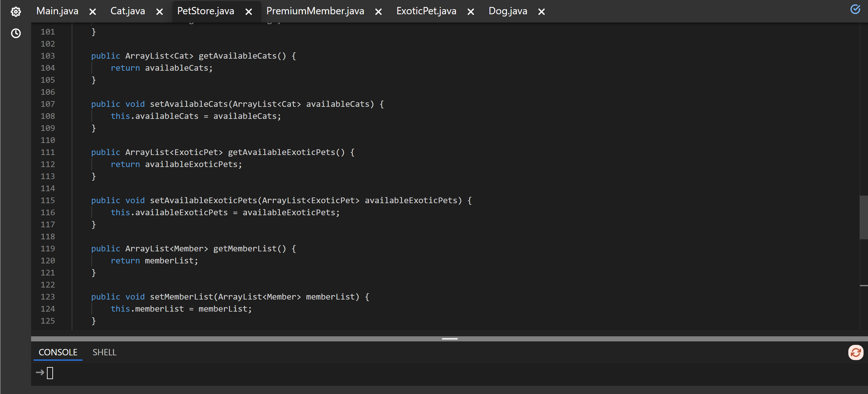Close the Dog.java tab

542,12
